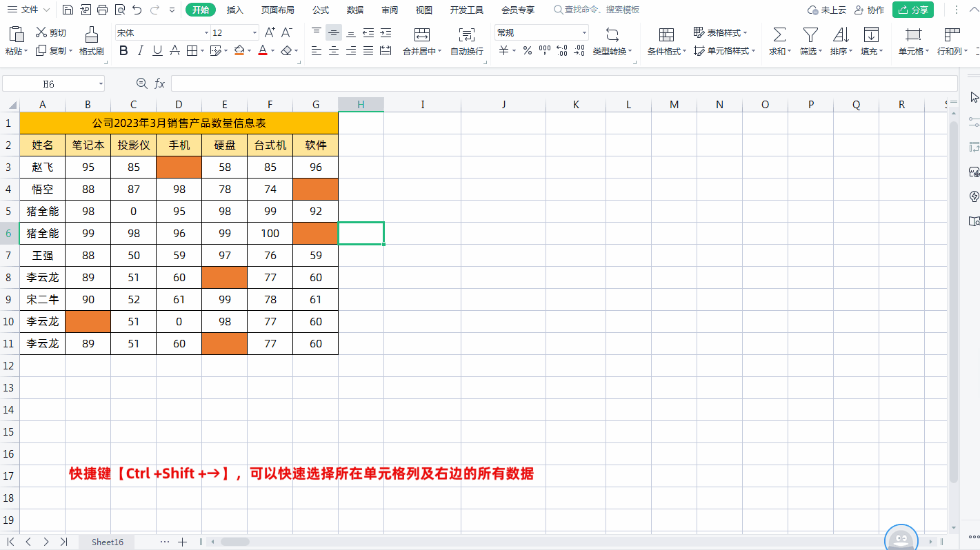Expand fill color dropdown arrow
The width and height of the screenshot is (980, 550).
(250, 51)
